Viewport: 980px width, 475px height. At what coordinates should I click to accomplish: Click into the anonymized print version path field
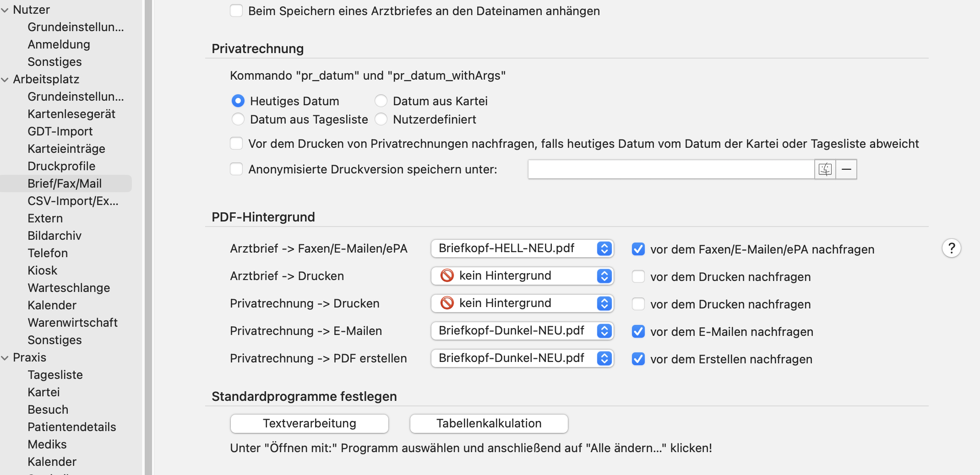671,169
